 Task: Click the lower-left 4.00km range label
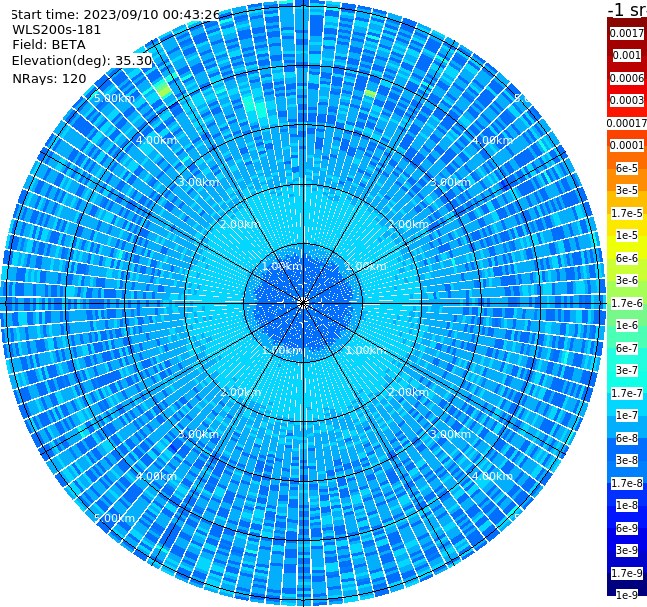click(x=156, y=476)
